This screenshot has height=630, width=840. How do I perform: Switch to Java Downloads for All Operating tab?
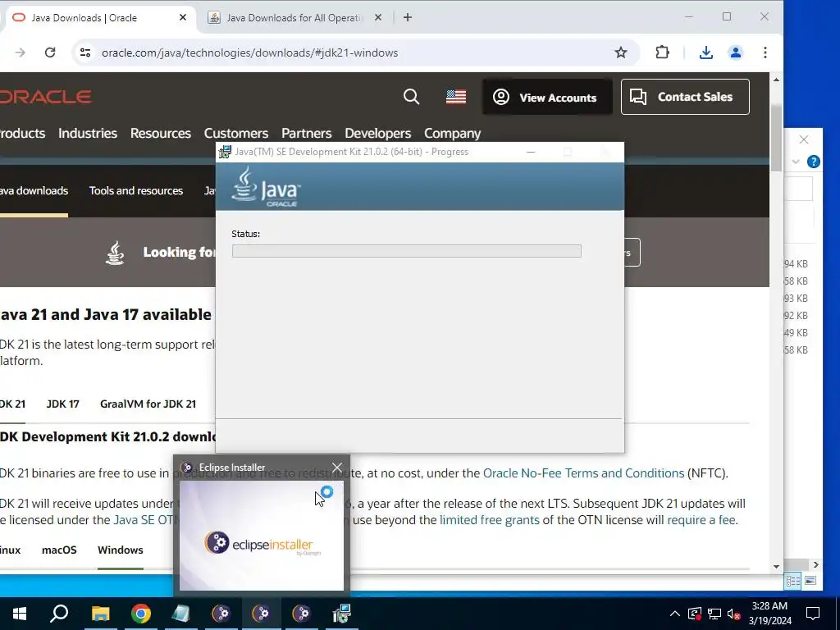click(294, 18)
